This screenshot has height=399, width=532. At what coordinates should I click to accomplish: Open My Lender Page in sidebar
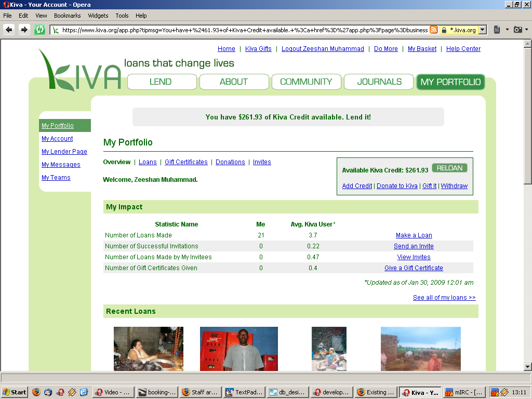coord(64,152)
